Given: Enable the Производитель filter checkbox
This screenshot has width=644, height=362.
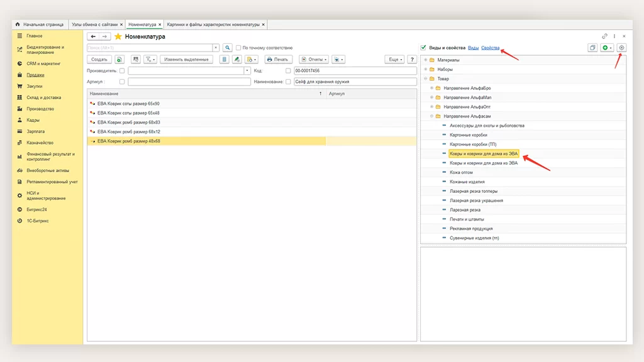Looking at the screenshot, I should [x=122, y=71].
